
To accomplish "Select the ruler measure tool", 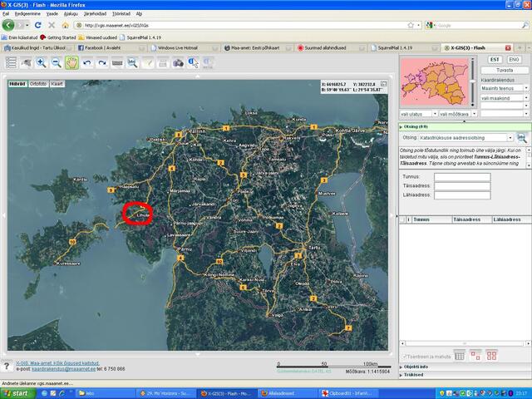I will 117,63.
